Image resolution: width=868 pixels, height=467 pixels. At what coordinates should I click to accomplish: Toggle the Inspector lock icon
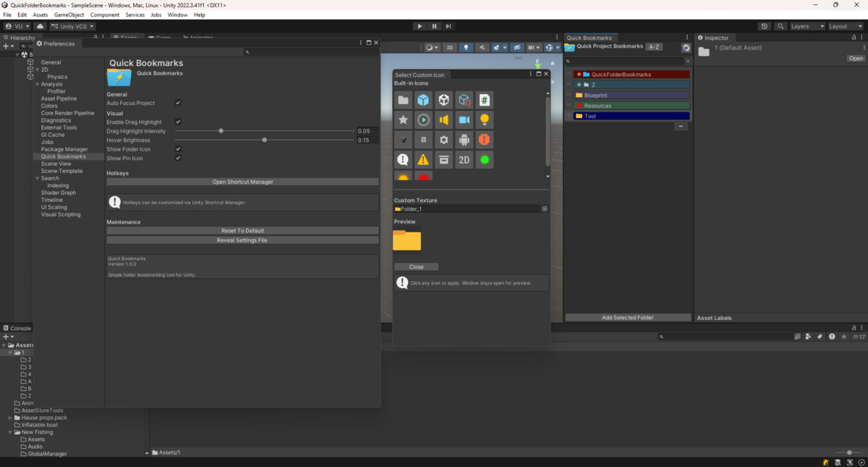(x=854, y=38)
